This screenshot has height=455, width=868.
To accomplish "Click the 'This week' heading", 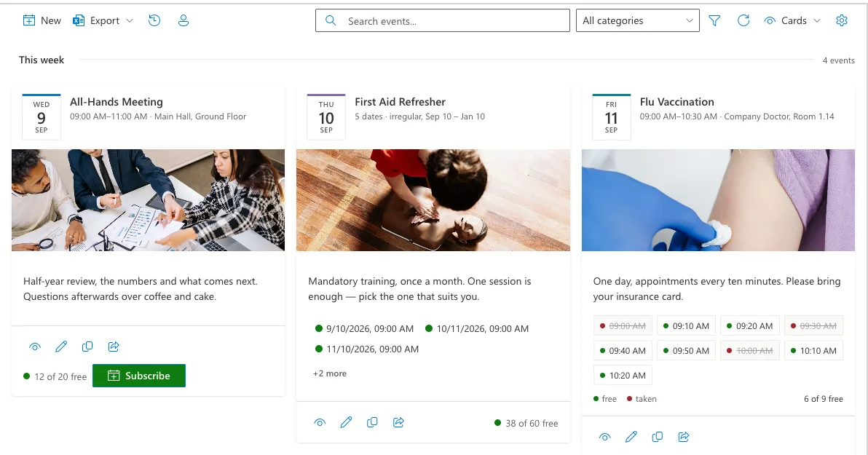I will tap(42, 60).
